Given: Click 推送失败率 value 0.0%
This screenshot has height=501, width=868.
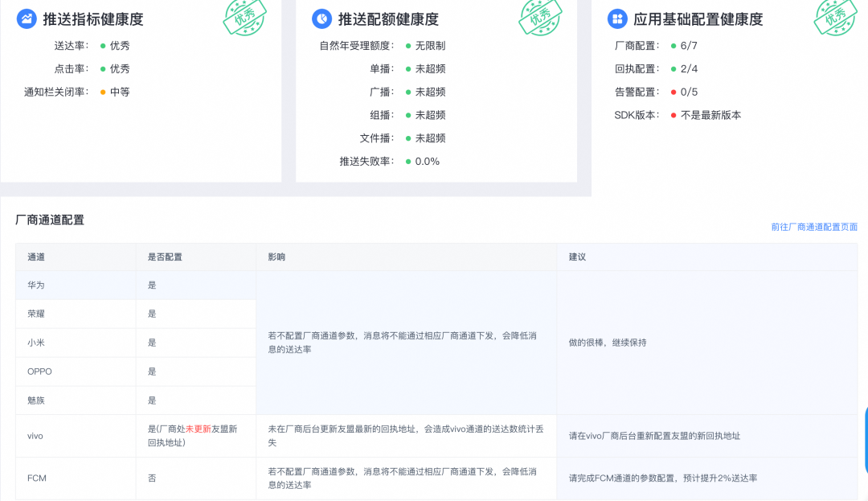Looking at the screenshot, I should (x=428, y=162).
